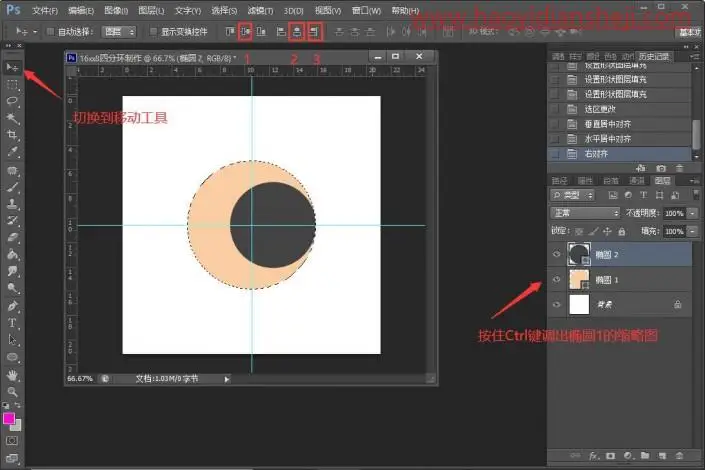Select the Path Selection tool
The width and height of the screenshot is (705, 470).
click(x=12, y=340)
